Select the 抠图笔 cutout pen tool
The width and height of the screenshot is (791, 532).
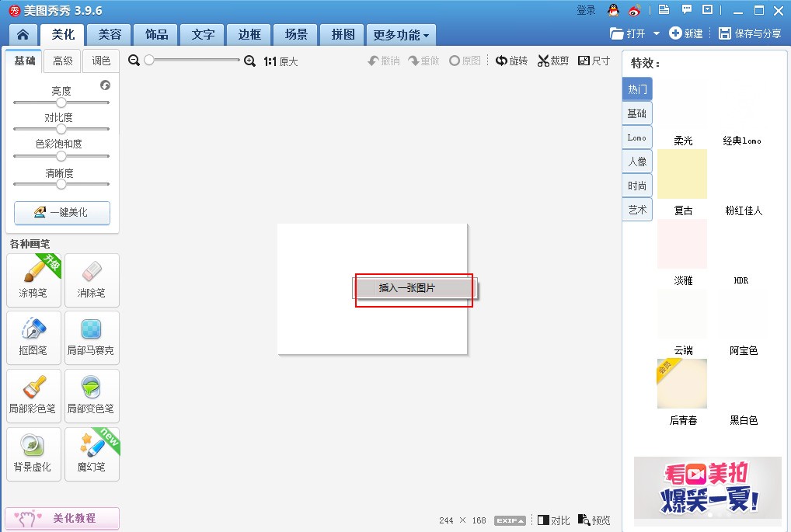[33, 338]
